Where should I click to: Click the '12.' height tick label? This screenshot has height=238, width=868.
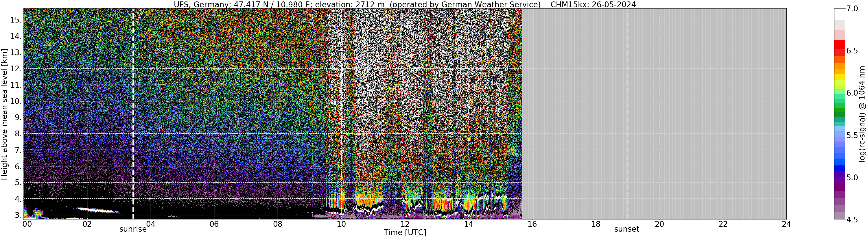(16, 69)
